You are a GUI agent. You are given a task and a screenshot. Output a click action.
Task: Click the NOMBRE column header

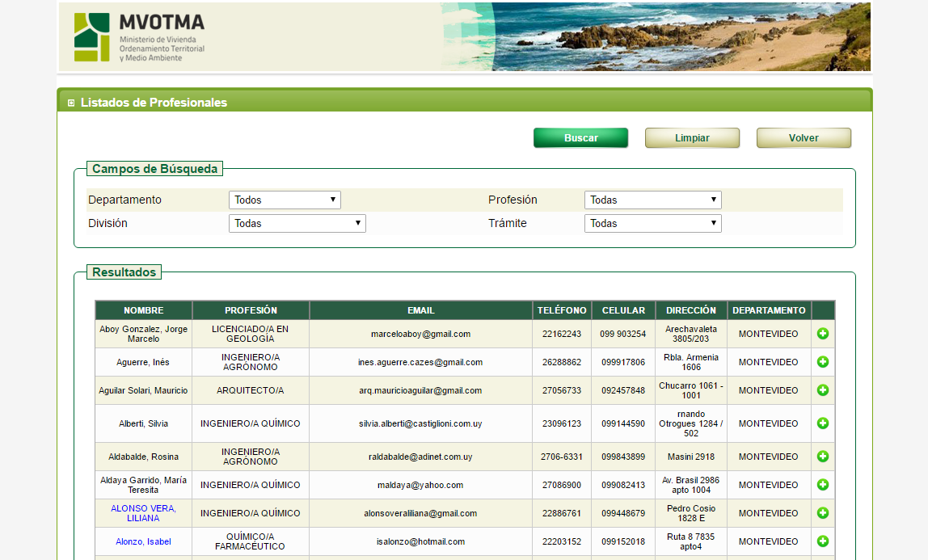click(143, 310)
